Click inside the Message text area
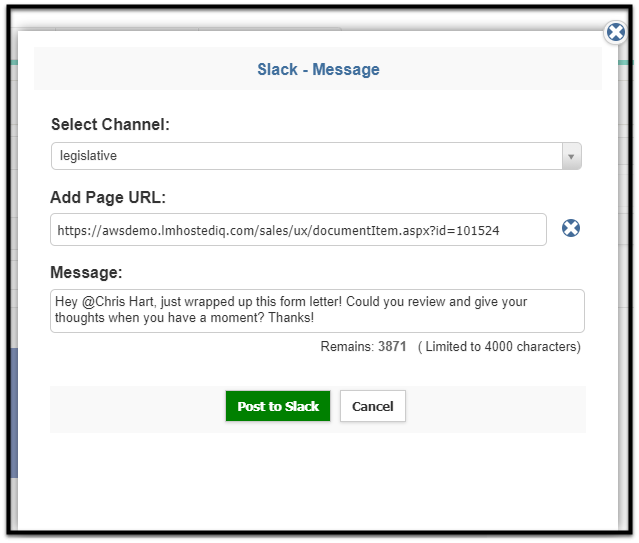Image resolution: width=639 pixels, height=543 pixels. point(317,311)
